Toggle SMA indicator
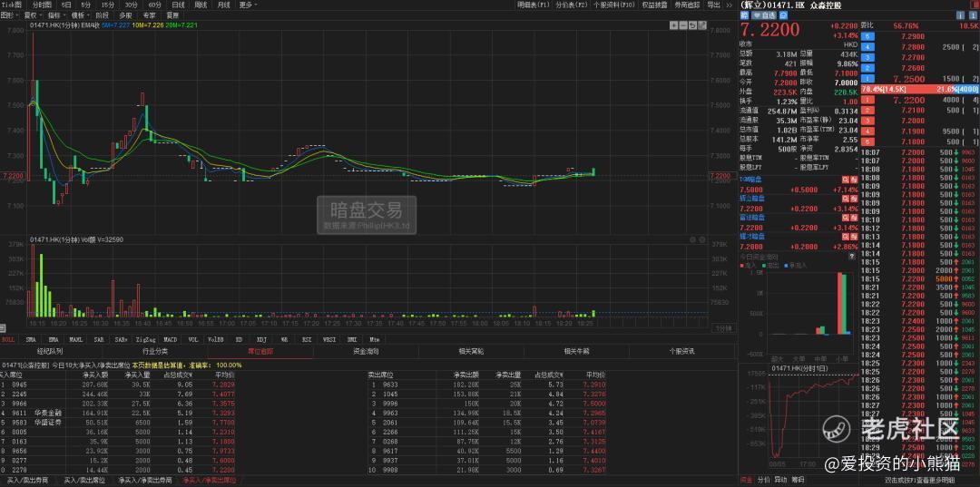980x487 pixels. 31,340
